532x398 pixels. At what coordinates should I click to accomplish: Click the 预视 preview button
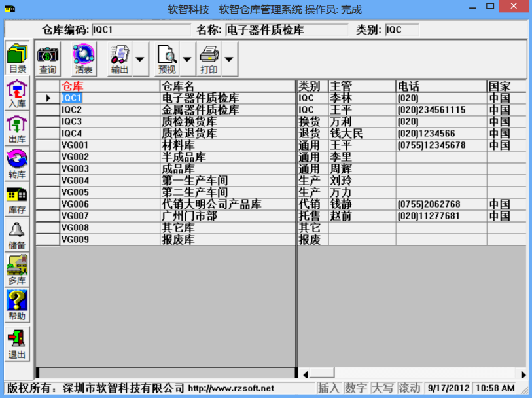tap(167, 59)
